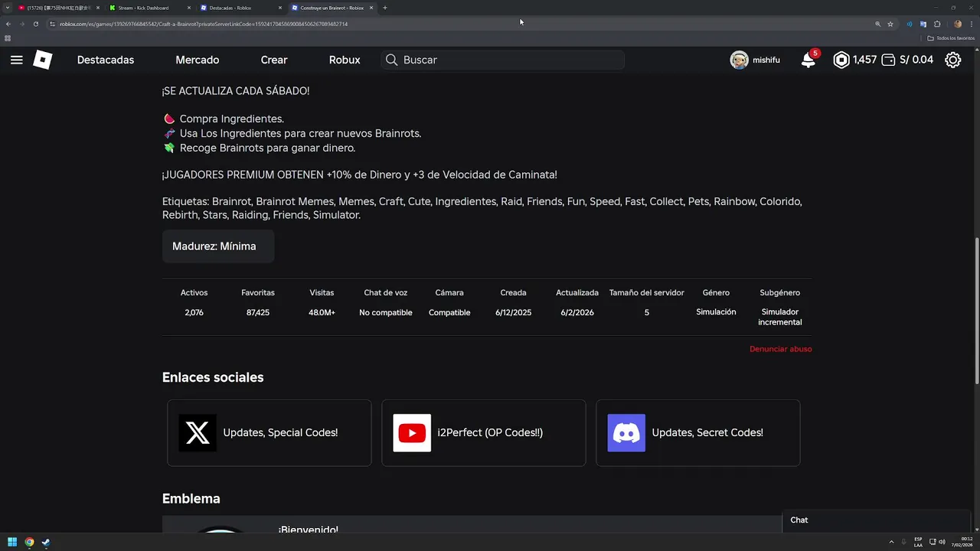
Task: Open Chrome profile avatar
Action: tap(958, 24)
